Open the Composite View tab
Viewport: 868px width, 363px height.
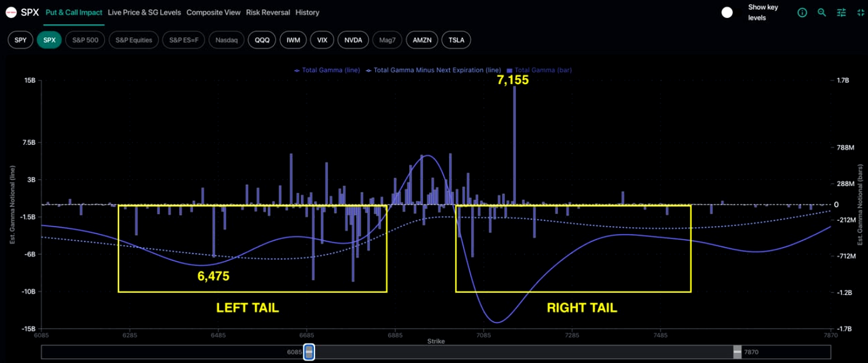(x=214, y=12)
